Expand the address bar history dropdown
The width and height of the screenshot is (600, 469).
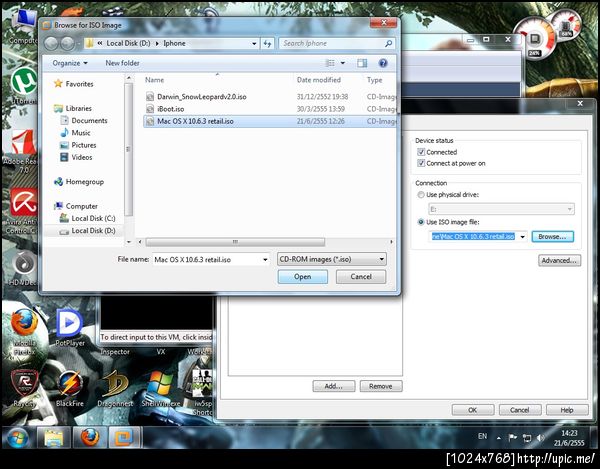pyautogui.click(x=254, y=44)
